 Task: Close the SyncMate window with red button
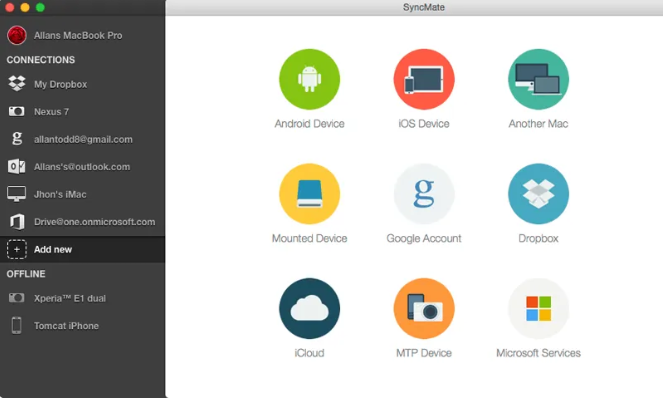click(x=10, y=7)
